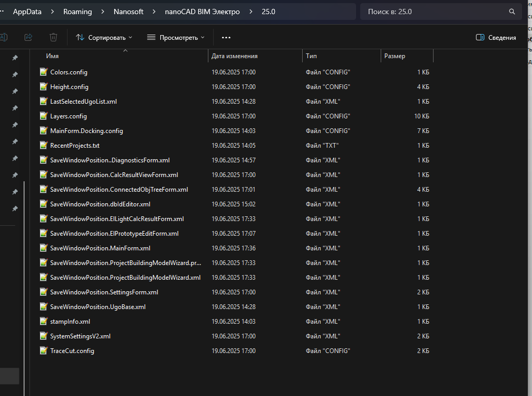Select SaveWindowPosition..DiagnosticsForm.xml file icon
This screenshot has width=532, height=396.
pyautogui.click(x=43, y=159)
